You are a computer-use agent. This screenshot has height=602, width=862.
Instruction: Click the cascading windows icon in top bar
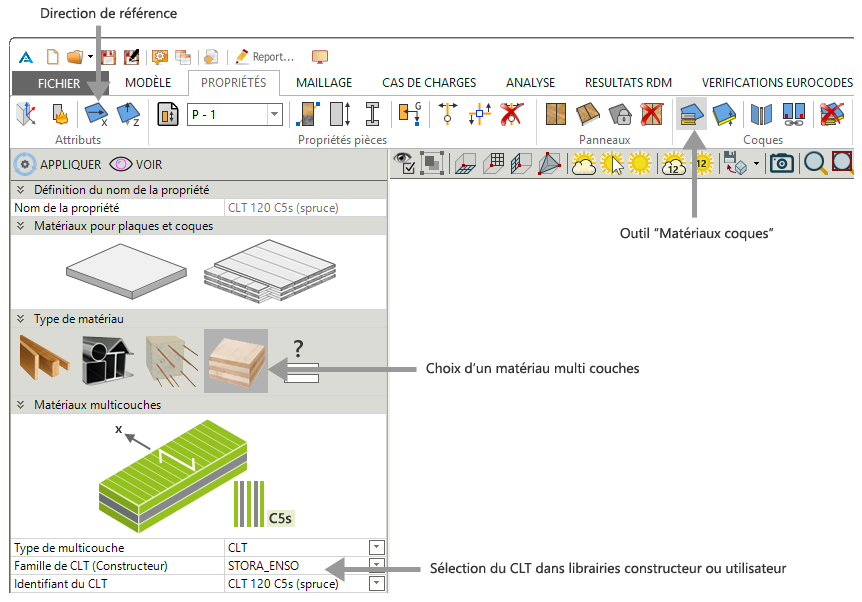[183, 57]
